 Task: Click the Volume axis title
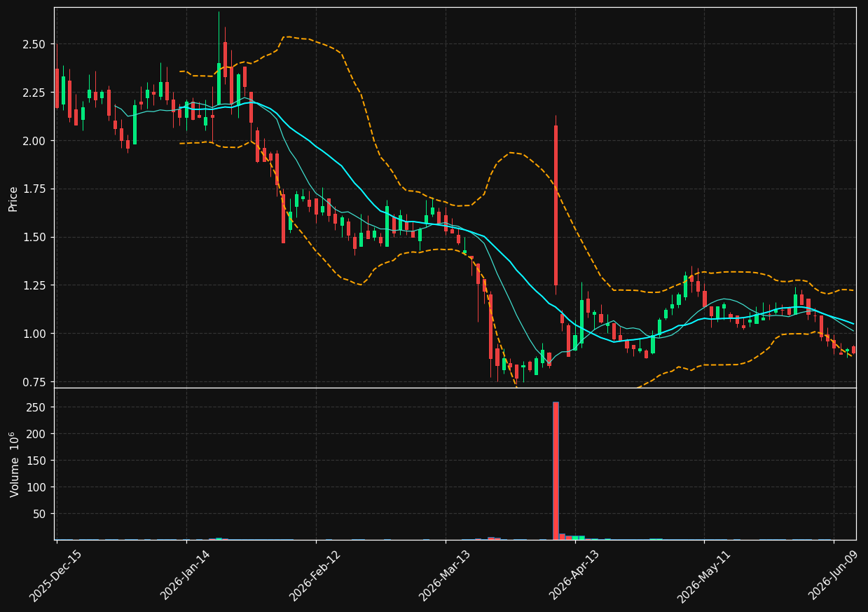14,464
